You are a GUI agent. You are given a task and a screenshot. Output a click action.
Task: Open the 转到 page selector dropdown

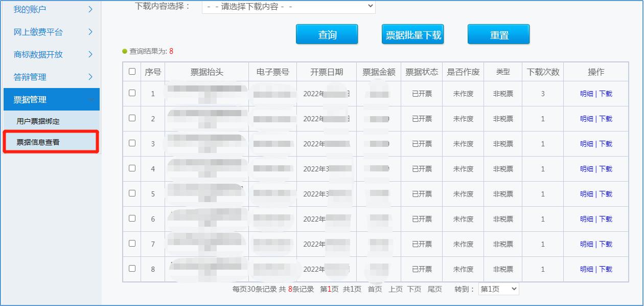tap(498, 289)
